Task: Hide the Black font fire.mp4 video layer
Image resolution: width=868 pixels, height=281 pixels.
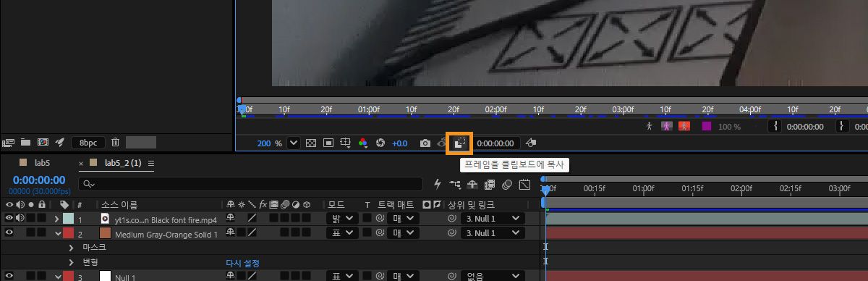Action: [x=9, y=218]
